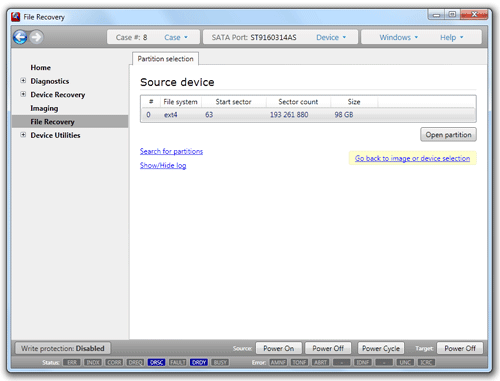
Task: Click the DREQ status indicator
Action: coord(135,362)
